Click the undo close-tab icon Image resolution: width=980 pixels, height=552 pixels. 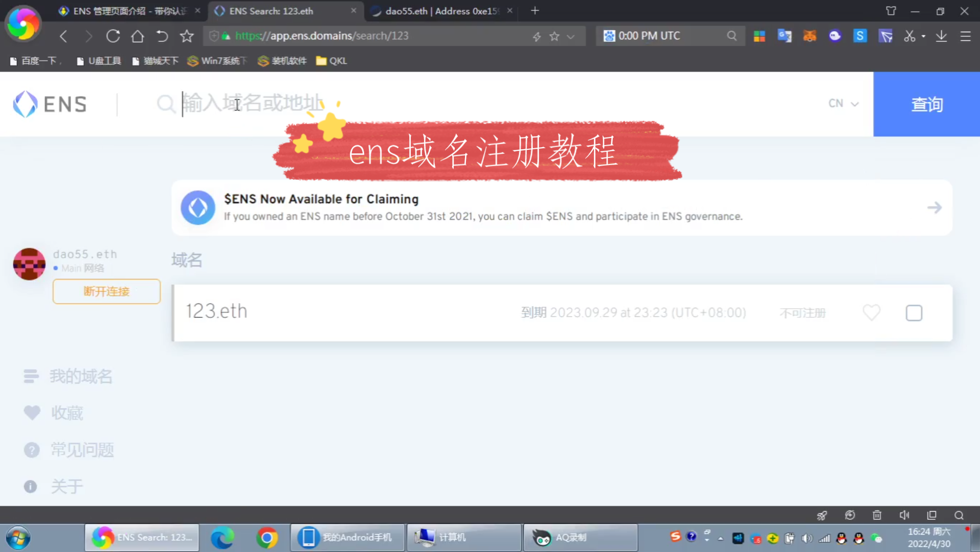[162, 36]
